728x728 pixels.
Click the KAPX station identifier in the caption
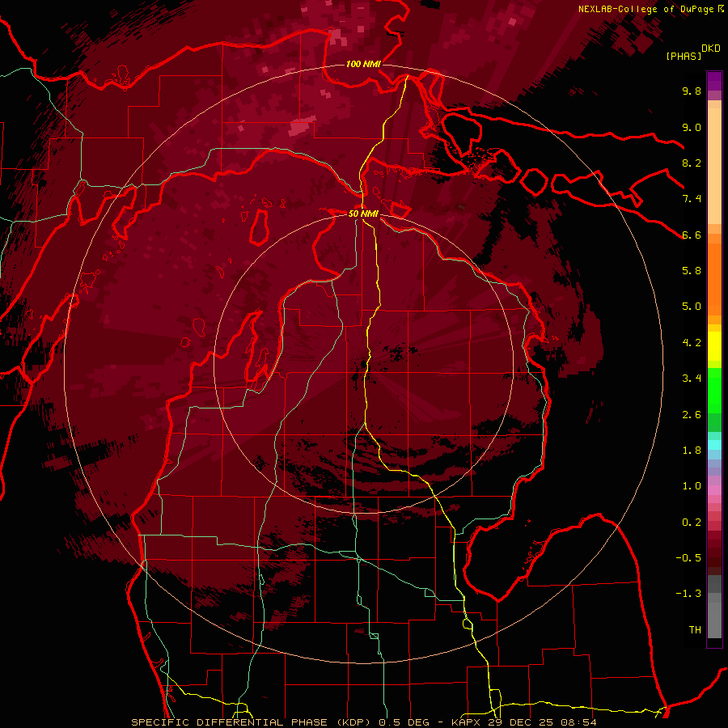pyautogui.click(x=465, y=722)
